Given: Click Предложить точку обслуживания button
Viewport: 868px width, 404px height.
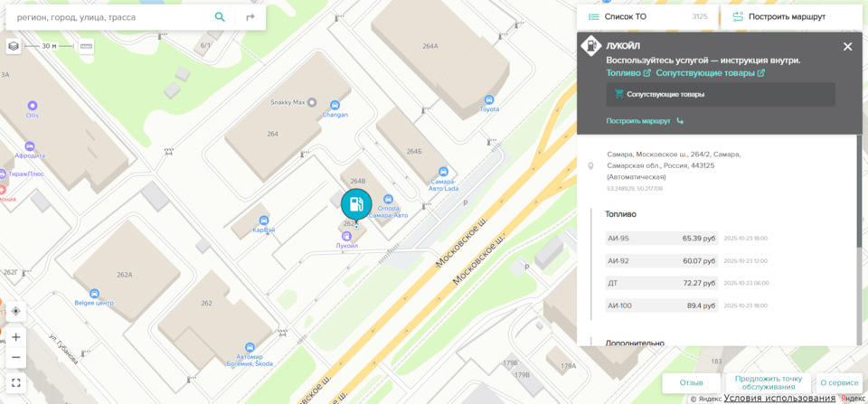Looking at the screenshot, I should tap(768, 383).
